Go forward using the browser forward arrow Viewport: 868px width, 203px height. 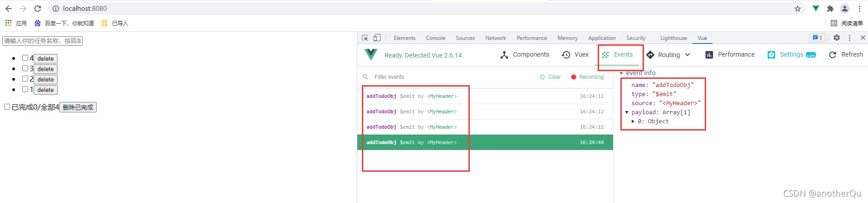pyautogui.click(x=23, y=9)
